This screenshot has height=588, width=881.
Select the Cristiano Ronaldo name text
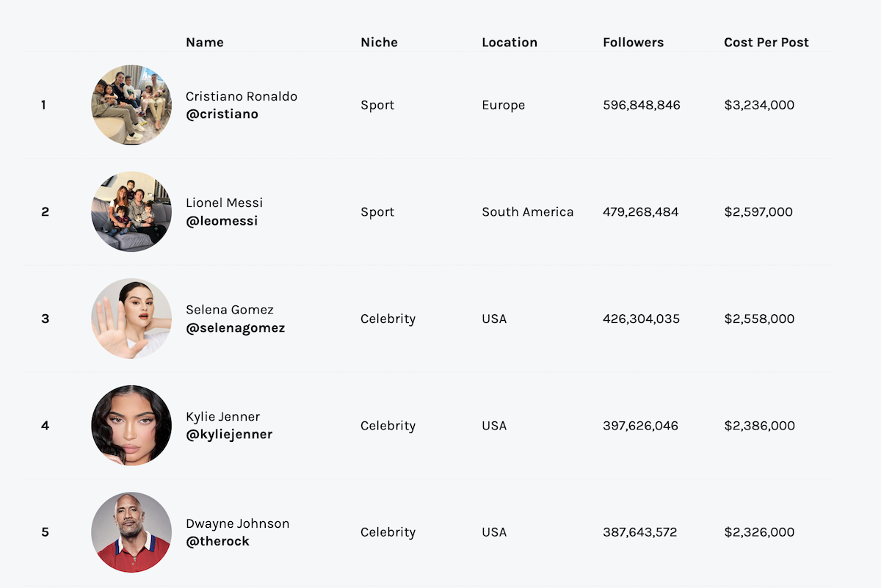point(242,96)
